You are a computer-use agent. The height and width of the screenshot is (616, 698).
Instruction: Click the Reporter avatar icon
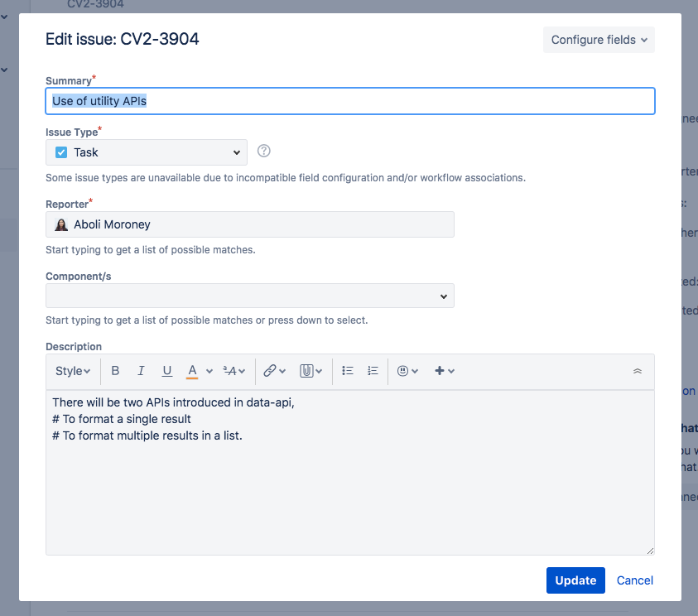(x=61, y=224)
